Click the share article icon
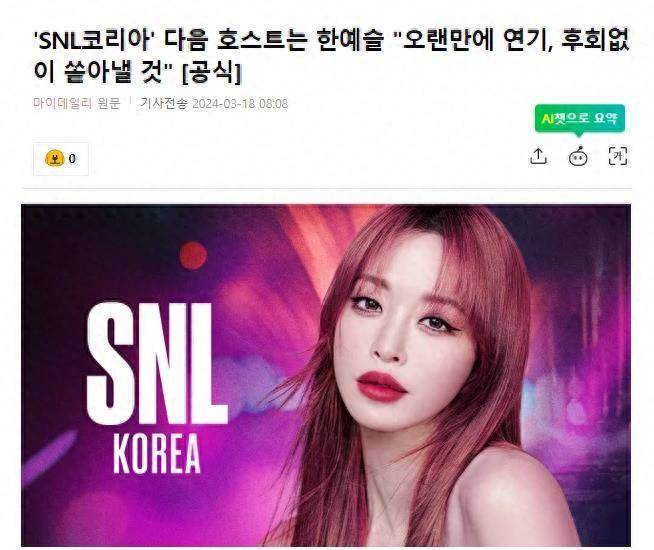 [538, 156]
